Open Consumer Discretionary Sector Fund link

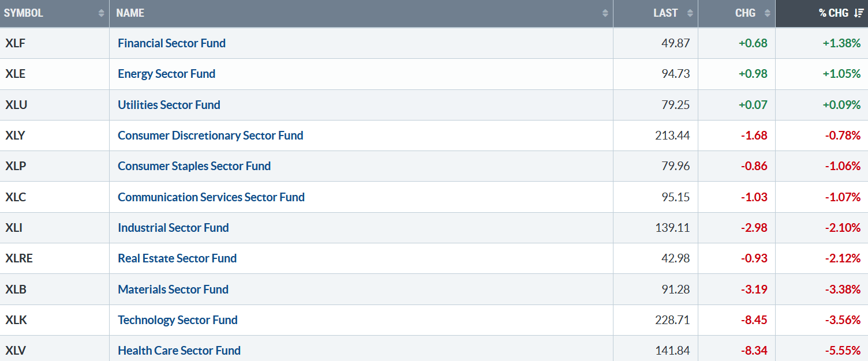[x=211, y=136]
